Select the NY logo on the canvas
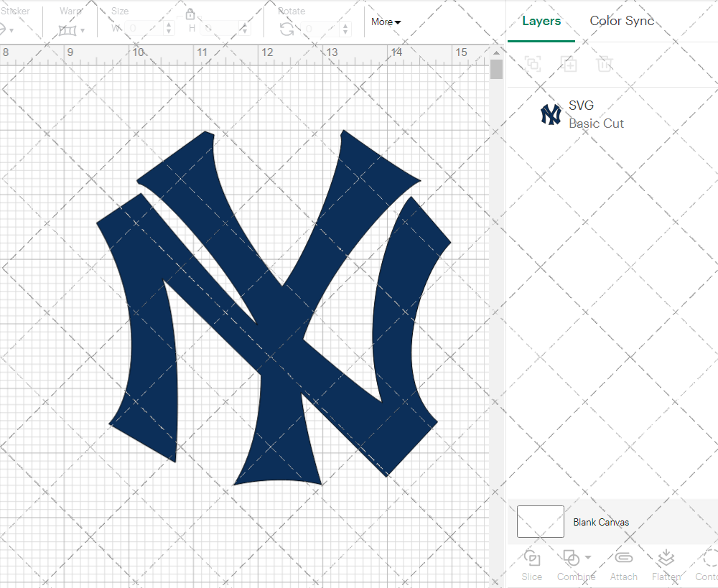 (x=274, y=308)
